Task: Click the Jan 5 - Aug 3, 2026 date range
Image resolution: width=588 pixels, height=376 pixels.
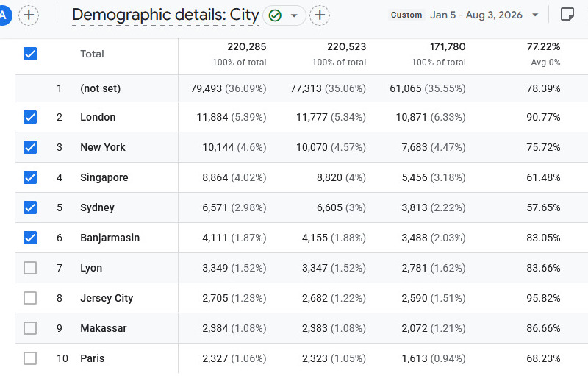Action: click(476, 15)
